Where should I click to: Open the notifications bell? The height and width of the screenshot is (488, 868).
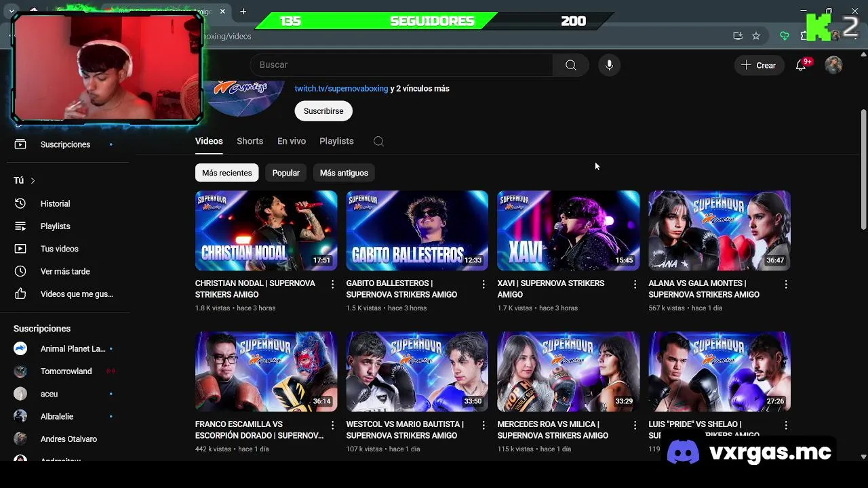point(801,65)
